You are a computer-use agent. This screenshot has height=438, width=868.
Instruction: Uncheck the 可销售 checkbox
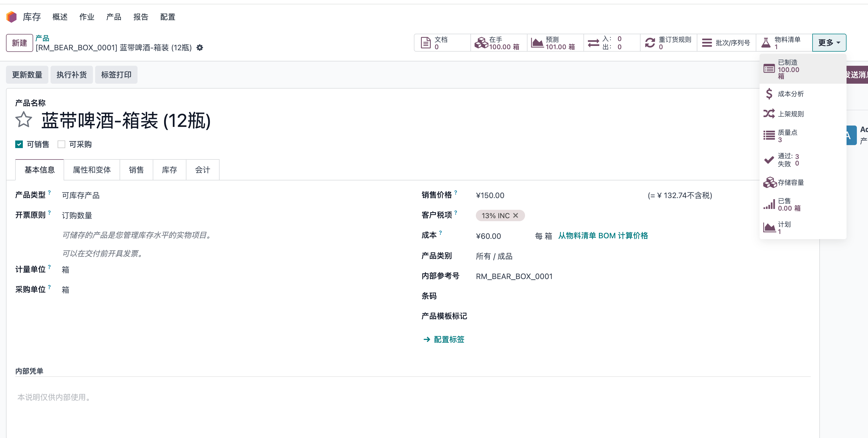coord(19,144)
